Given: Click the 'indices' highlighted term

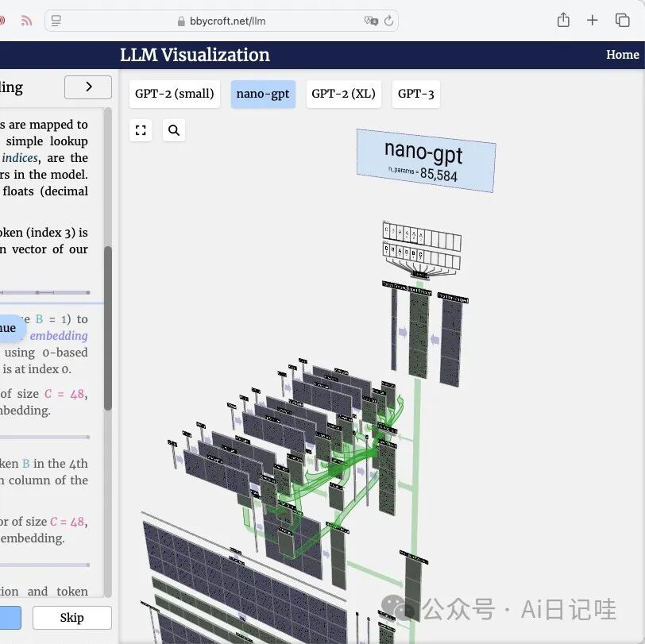Looking at the screenshot, I should (20, 158).
